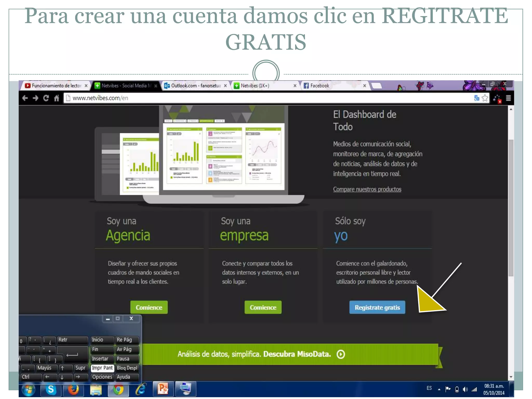Toggle Bloq Despl keyboard key

coord(127,368)
